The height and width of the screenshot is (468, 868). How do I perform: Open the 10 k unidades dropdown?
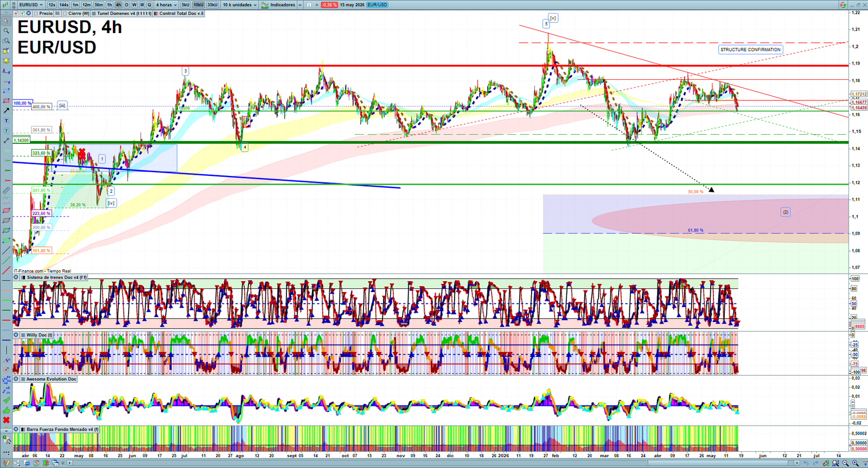click(239, 5)
